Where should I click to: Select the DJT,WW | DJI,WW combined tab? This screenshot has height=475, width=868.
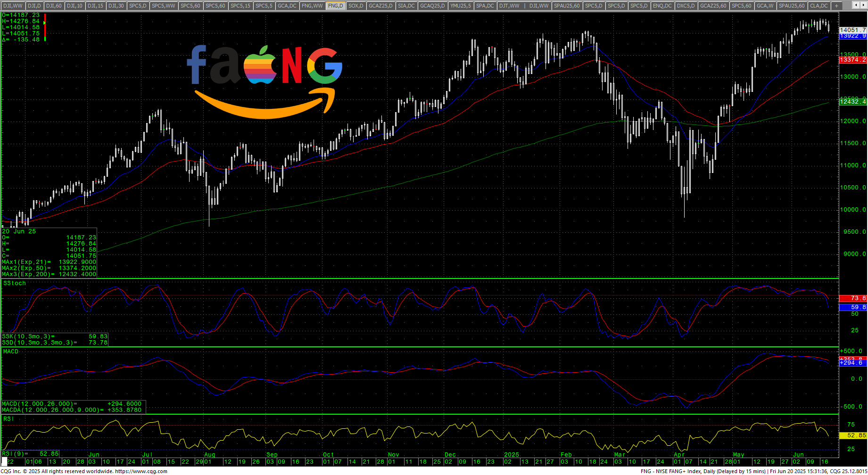point(524,6)
